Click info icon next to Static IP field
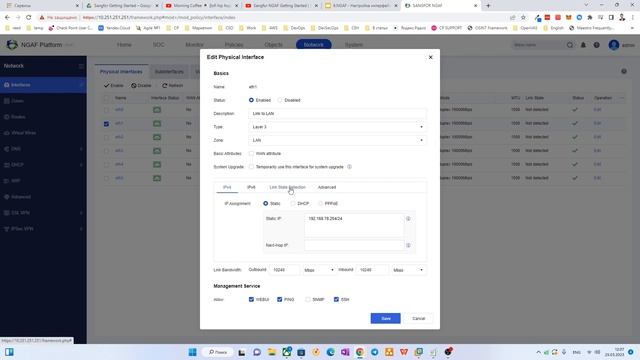 (x=408, y=219)
